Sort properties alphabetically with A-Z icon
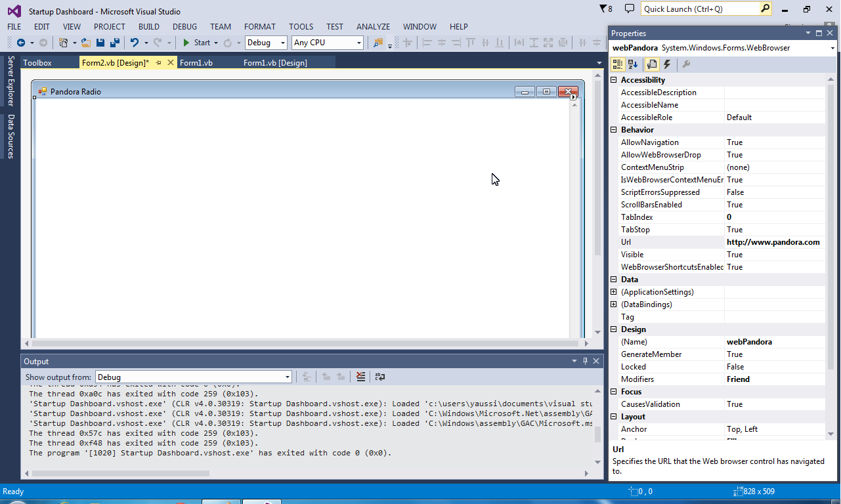The image size is (841, 504). tap(633, 64)
